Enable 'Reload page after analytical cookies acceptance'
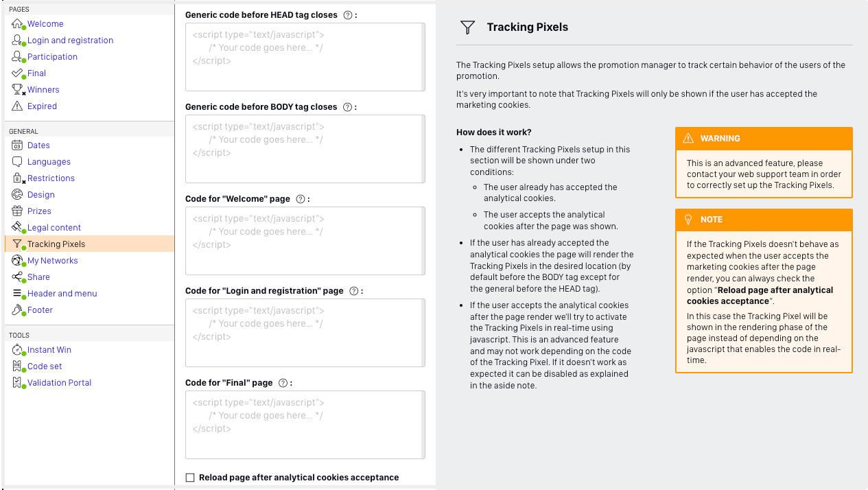The height and width of the screenshot is (490, 868). tap(189, 477)
